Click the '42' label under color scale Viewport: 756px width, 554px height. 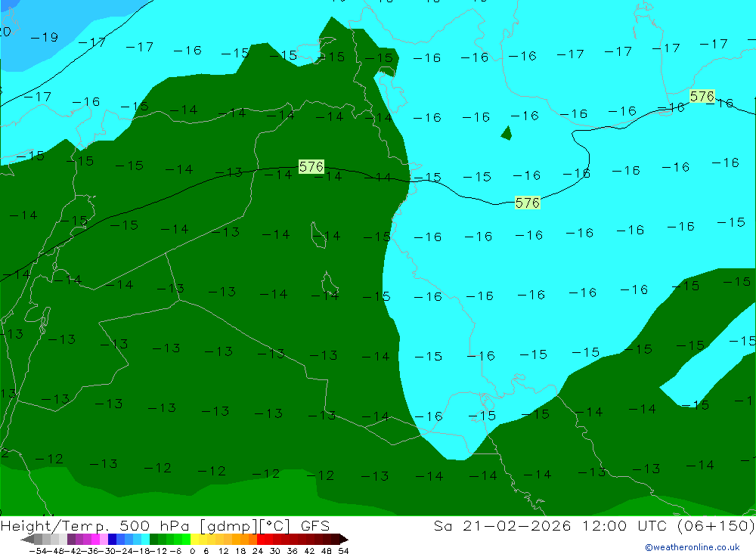tap(309, 551)
